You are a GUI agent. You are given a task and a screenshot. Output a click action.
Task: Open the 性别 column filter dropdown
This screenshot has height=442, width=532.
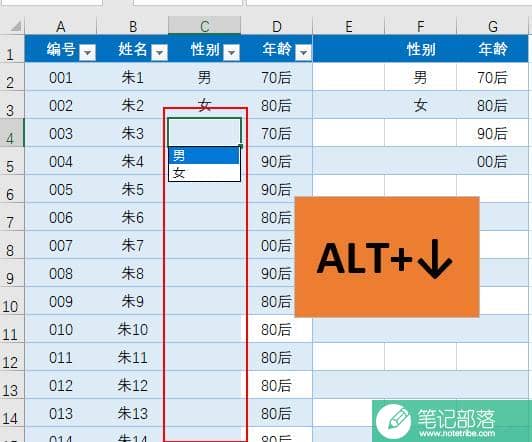[231, 52]
